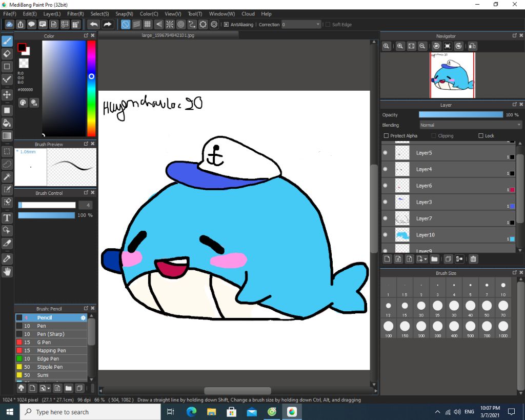Open Pencil brush settings gear
The height and width of the screenshot is (420, 525).
click(x=83, y=317)
